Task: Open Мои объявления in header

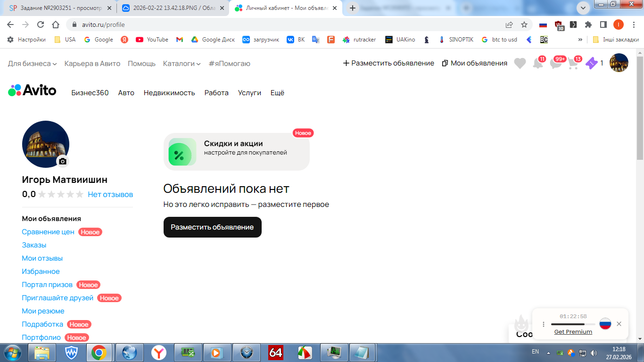Action: coord(475,63)
